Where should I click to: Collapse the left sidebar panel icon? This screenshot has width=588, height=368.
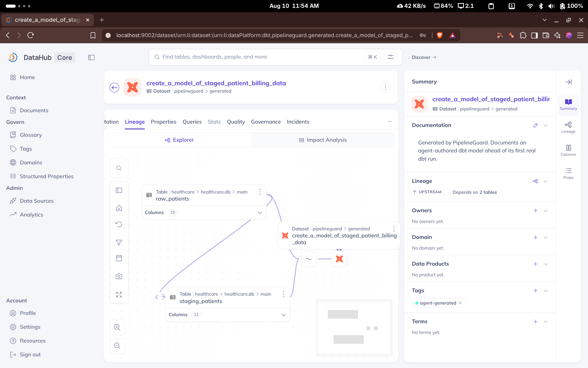(x=91, y=57)
